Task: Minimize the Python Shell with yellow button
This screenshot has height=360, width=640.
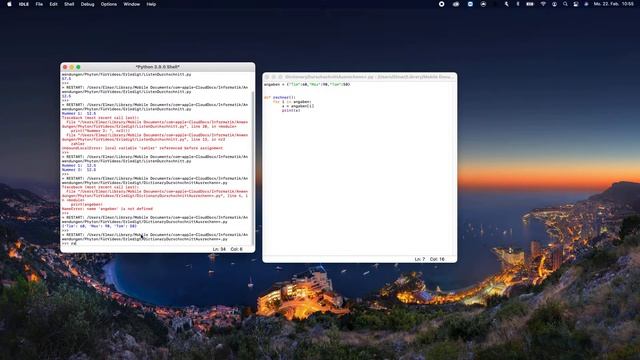Action: (x=71, y=67)
